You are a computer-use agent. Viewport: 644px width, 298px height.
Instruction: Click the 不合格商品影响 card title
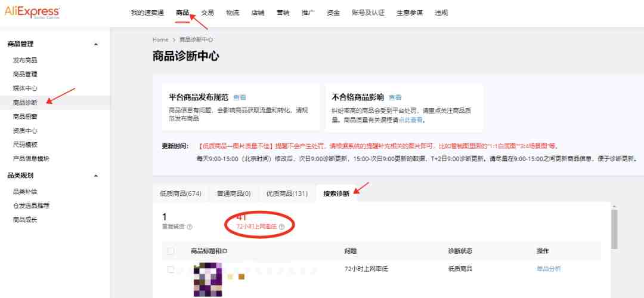pyautogui.click(x=357, y=97)
